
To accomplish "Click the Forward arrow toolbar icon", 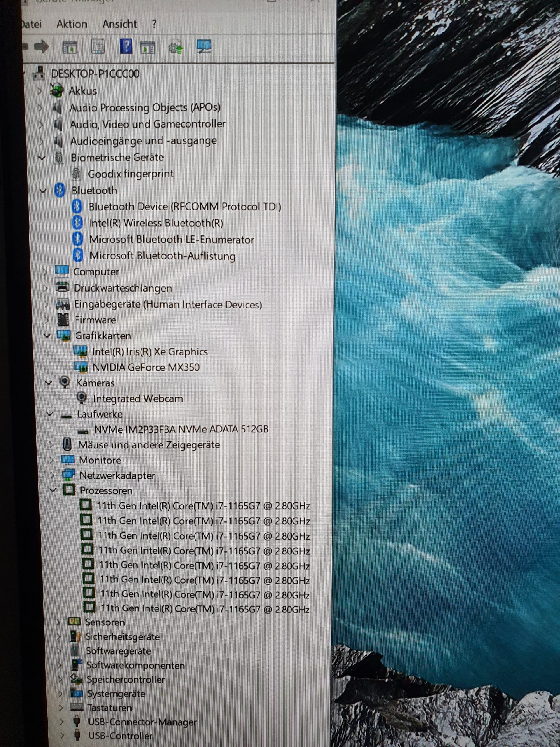I will coord(41,47).
